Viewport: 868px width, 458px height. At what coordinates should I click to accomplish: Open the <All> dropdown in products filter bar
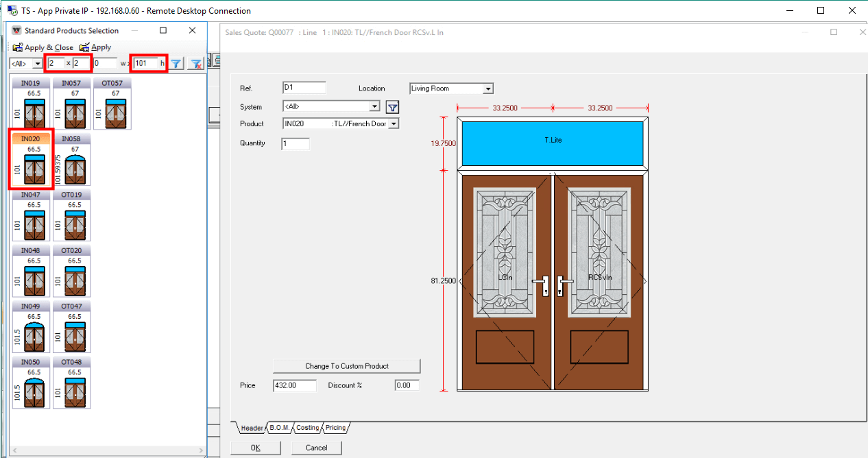37,64
